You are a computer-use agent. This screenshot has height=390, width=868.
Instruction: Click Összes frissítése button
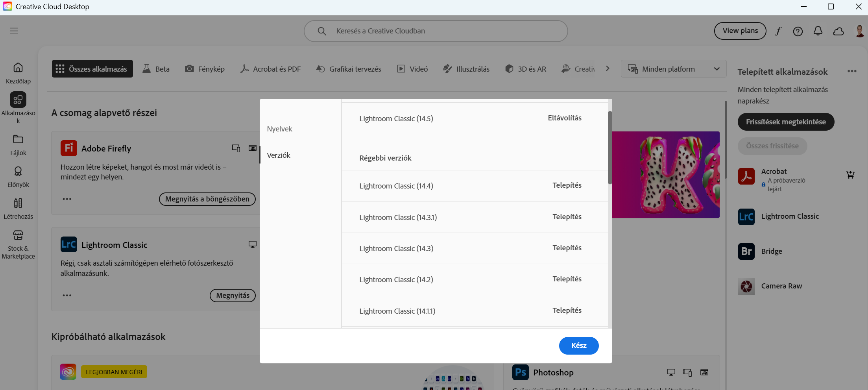[x=772, y=146]
